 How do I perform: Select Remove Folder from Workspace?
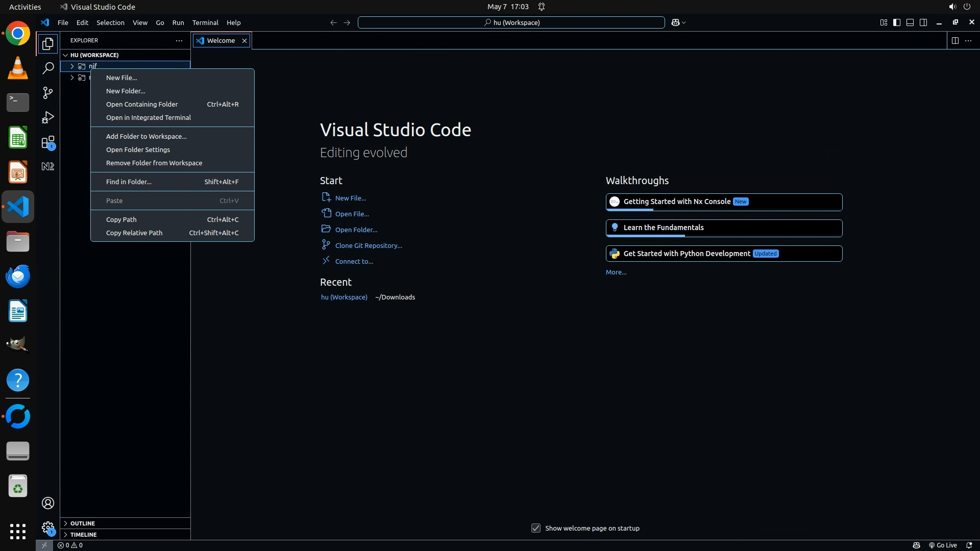(154, 163)
